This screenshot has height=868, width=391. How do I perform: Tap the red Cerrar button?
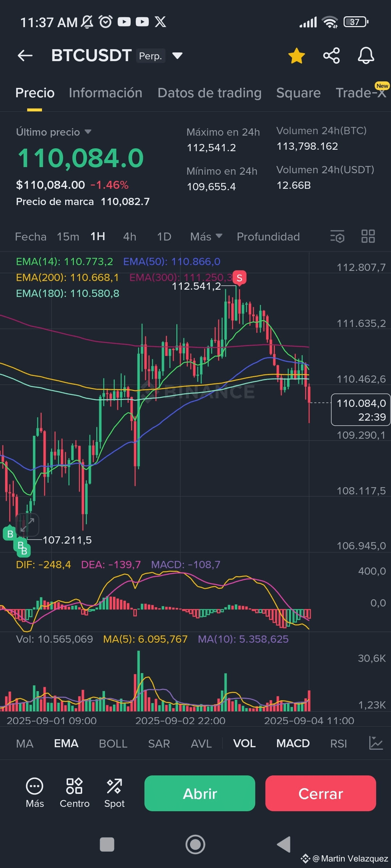click(x=321, y=793)
